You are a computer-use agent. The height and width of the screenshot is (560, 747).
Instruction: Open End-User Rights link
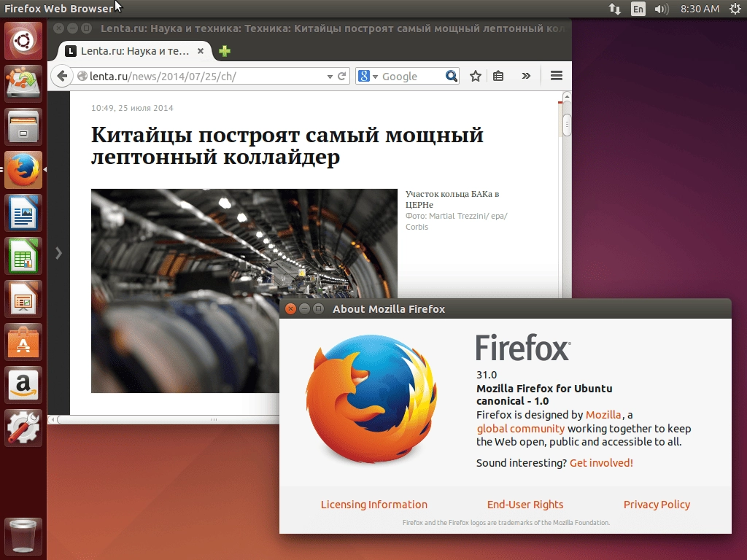(525, 505)
